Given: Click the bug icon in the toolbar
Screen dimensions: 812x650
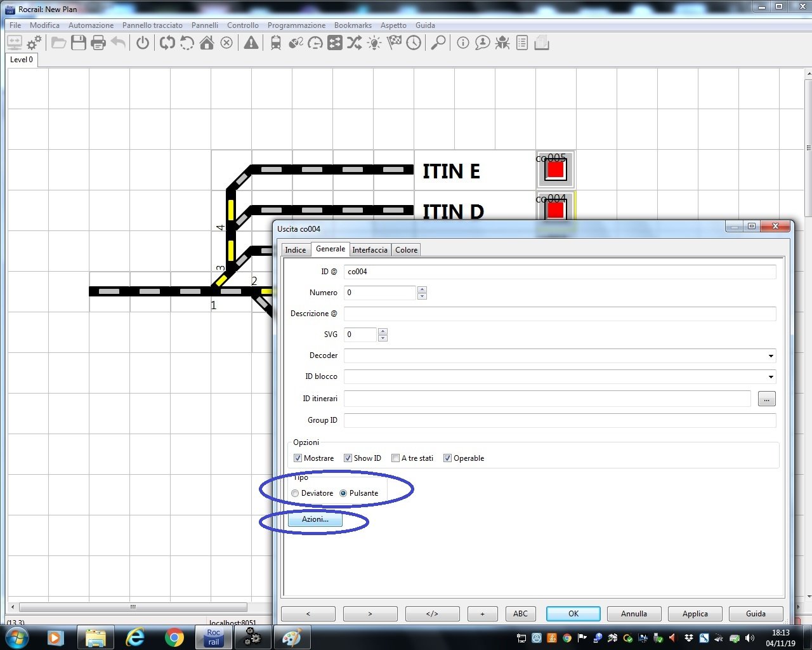Looking at the screenshot, I should pyautogui.click(x=502, y=43).
